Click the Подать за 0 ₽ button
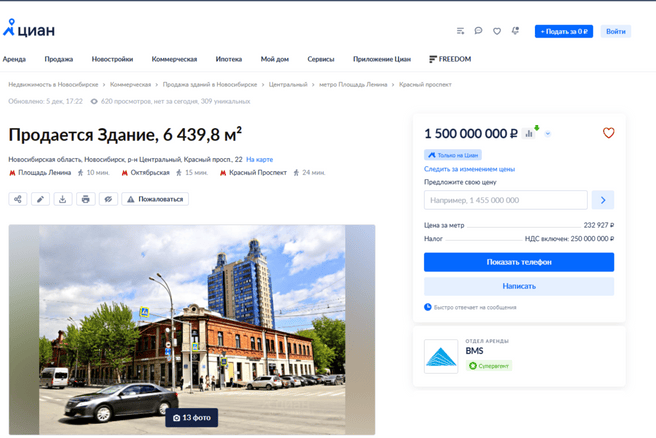This screenshot has width=656, height=438. coord(564,31)
